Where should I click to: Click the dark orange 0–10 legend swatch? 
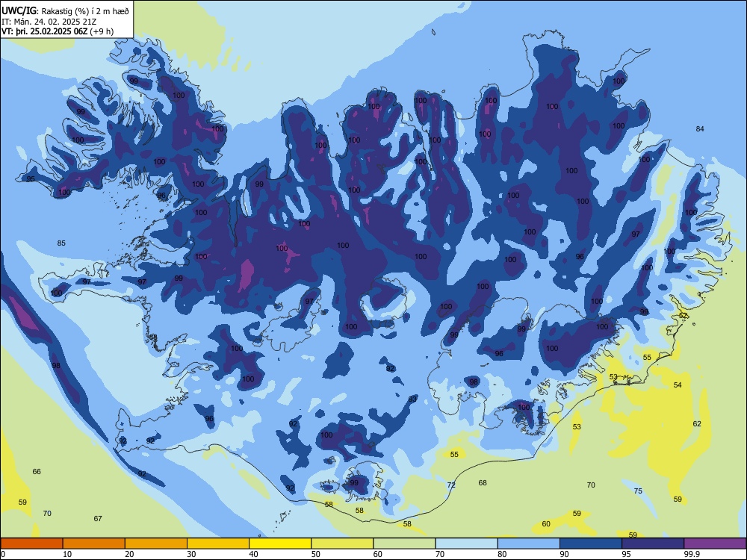point(31,544)
